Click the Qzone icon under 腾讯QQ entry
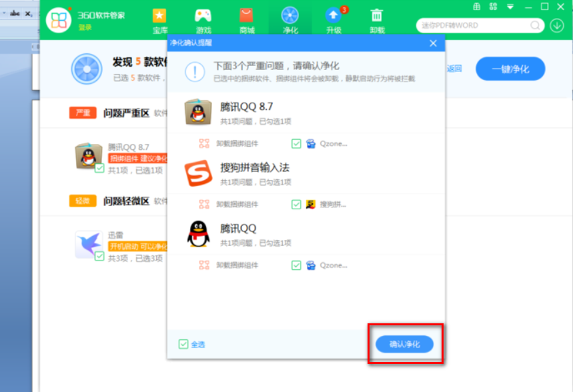 pos(311,265)
